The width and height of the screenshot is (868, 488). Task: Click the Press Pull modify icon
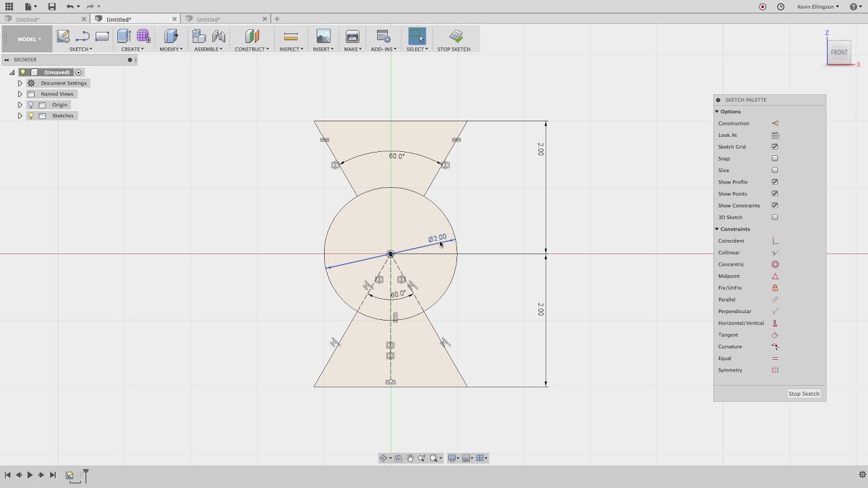[171, 37]
